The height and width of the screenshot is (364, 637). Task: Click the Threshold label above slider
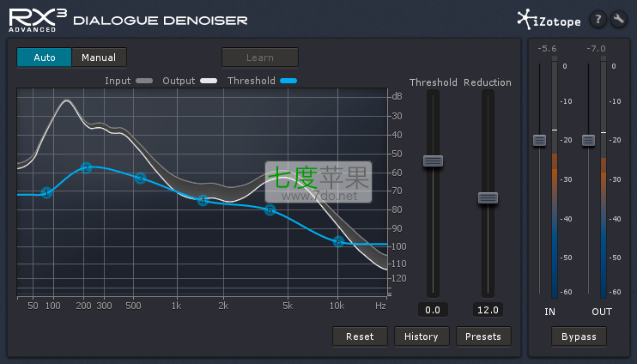[x=433, y=82]
